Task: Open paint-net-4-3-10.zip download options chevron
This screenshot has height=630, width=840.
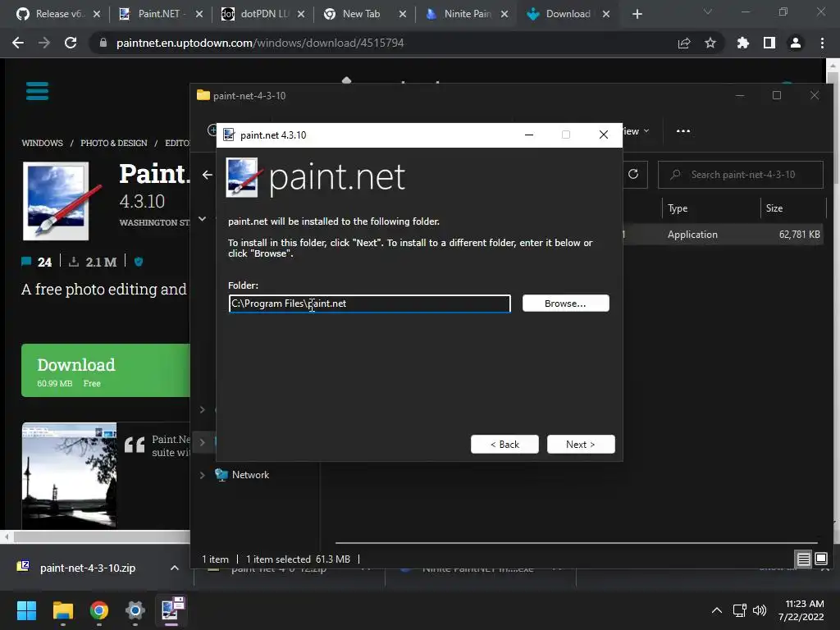Action: (175, 568)
